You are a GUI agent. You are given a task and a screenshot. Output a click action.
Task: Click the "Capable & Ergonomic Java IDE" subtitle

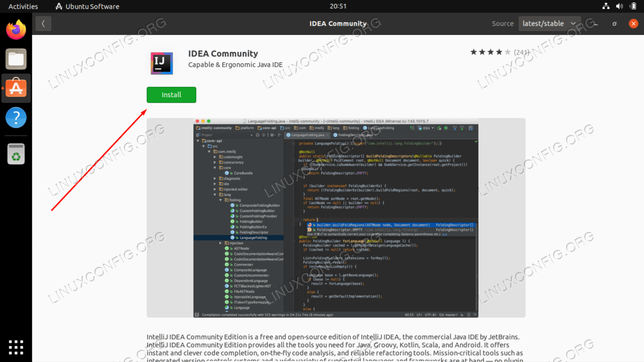[x=236, y=65]
